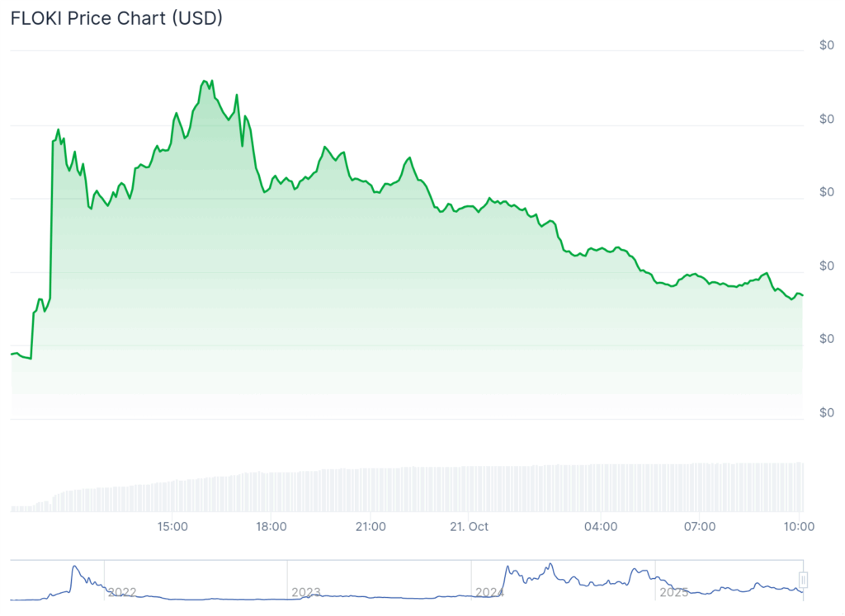Click the 15:00 time axis label

(x=173, y=526)
